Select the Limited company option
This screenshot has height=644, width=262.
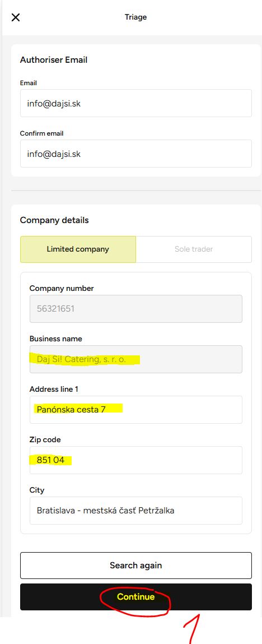78,249
